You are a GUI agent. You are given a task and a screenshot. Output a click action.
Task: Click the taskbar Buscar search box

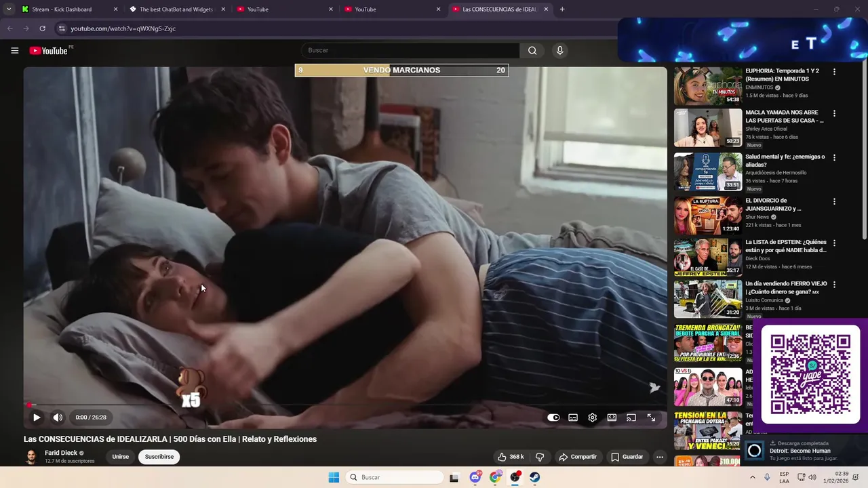coord(395,477)
